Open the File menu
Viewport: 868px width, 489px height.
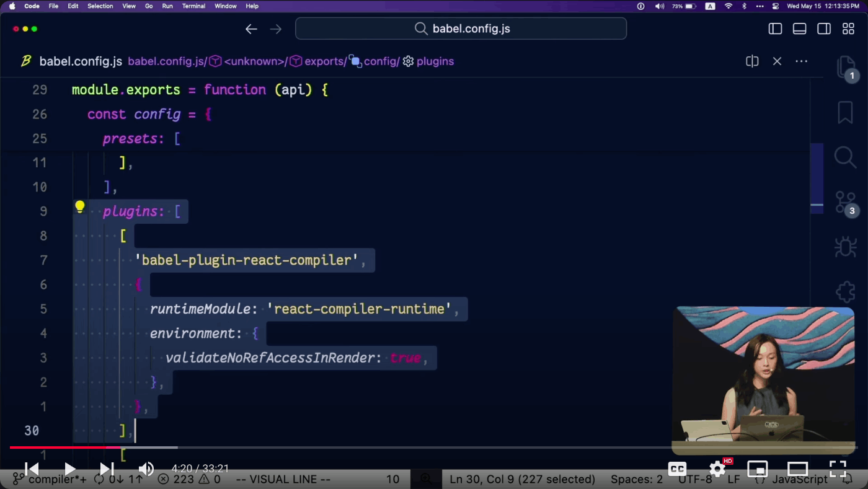tap(53, 6)
